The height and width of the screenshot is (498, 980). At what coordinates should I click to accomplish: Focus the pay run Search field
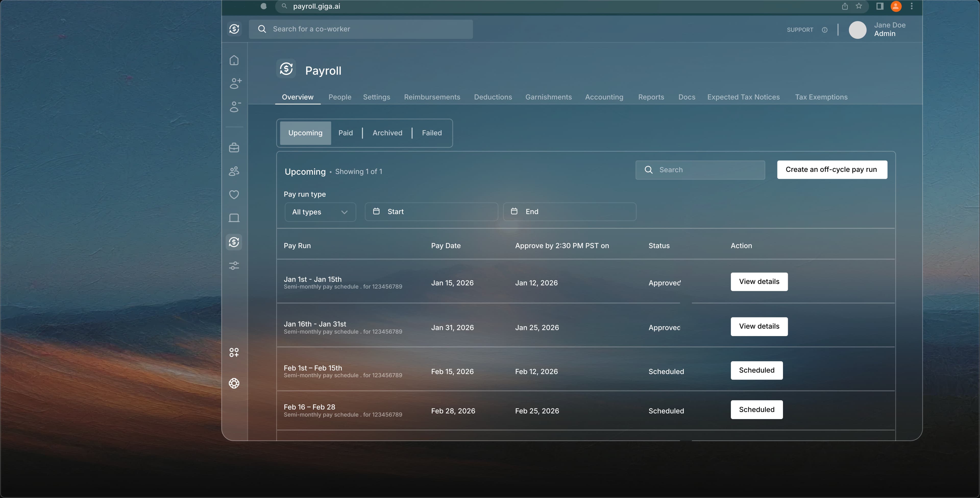[700, 170]
